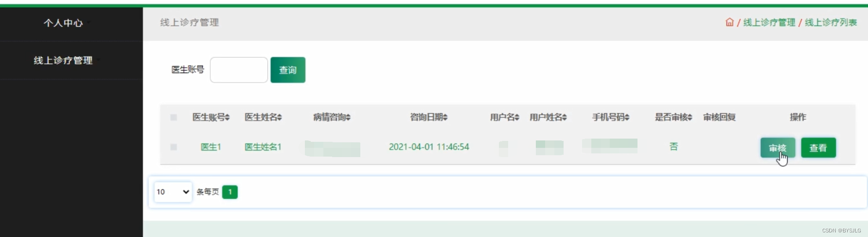868x237 pixels.
Task: Sort by 病情咨询 column
Action: click(332, 117)
